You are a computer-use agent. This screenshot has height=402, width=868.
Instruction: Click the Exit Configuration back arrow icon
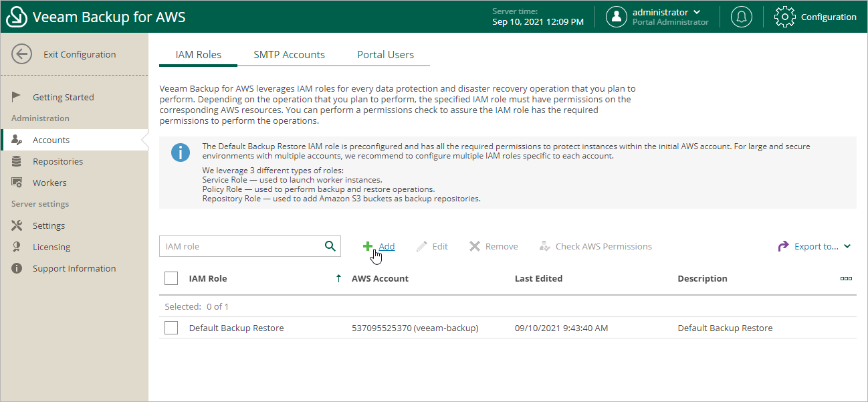pos(22,55)
